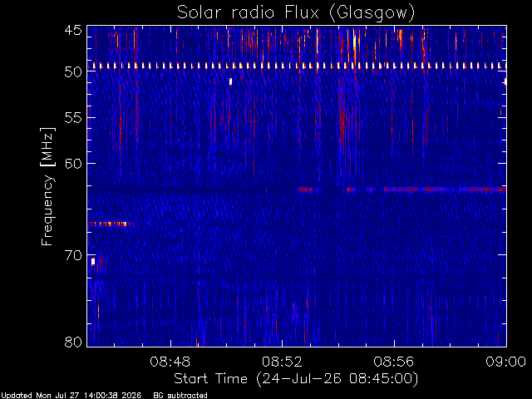The width and height of the screenshot is (532, 399).
Task: Click the 55 MHz frequency label
Action: coord(73,118)
